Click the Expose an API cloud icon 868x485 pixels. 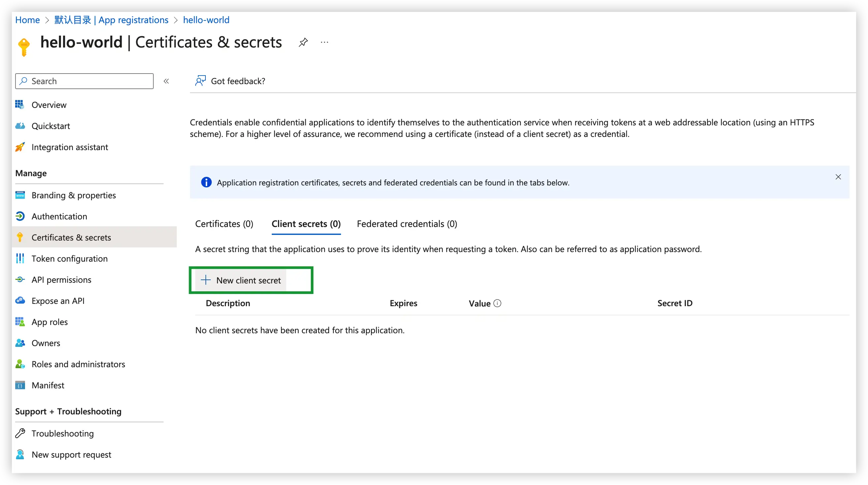20,301
